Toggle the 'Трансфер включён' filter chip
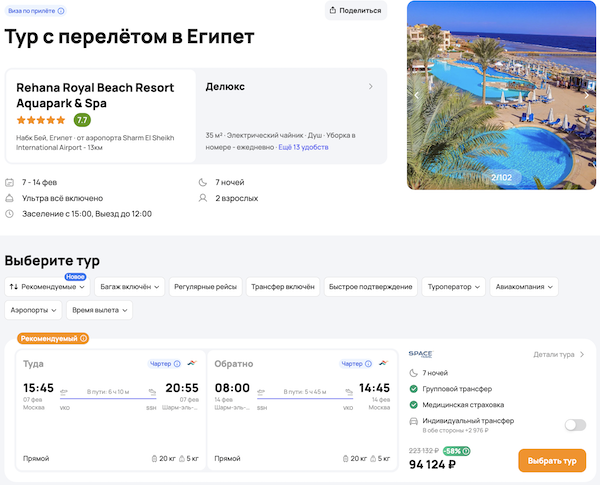Image resolution: width=600 pixels, height=485 pixels. 283,287
